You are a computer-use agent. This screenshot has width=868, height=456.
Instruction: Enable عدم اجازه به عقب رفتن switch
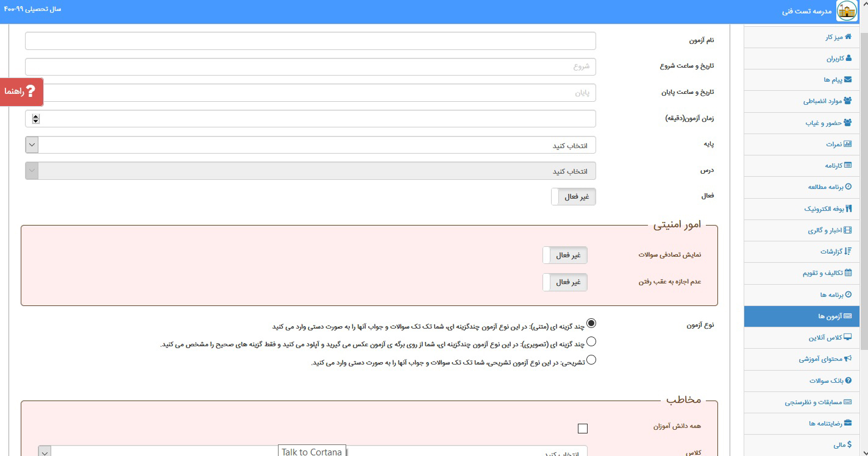565,282
